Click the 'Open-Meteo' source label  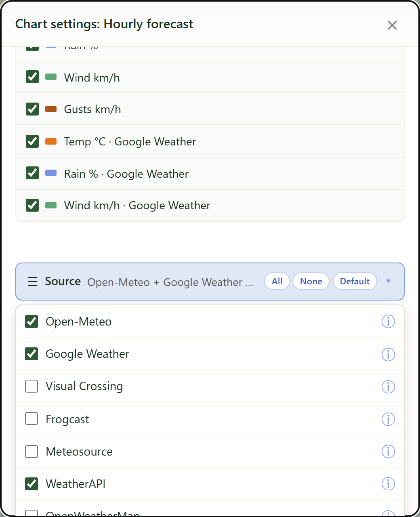(x=79, y=322)
